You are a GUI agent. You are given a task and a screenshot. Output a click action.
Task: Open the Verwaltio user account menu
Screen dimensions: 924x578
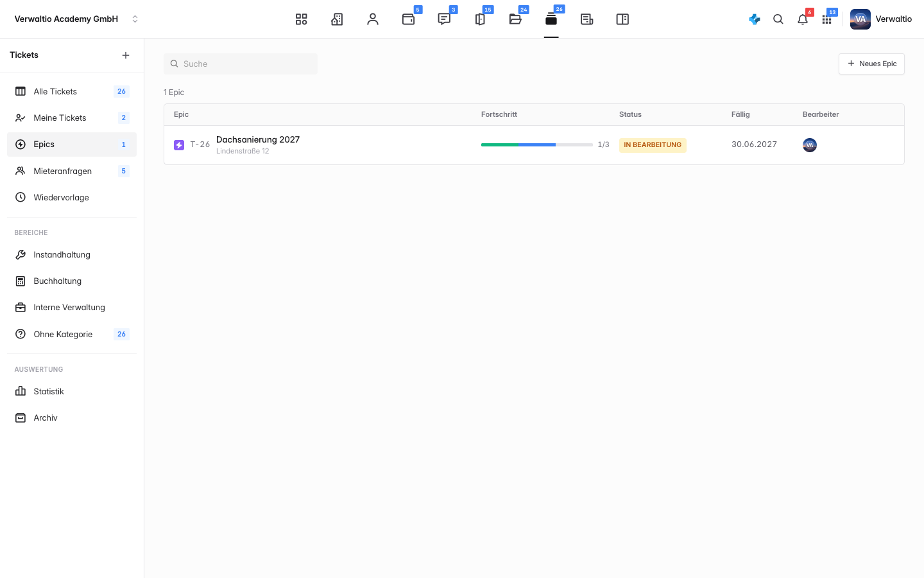point(881,19)
